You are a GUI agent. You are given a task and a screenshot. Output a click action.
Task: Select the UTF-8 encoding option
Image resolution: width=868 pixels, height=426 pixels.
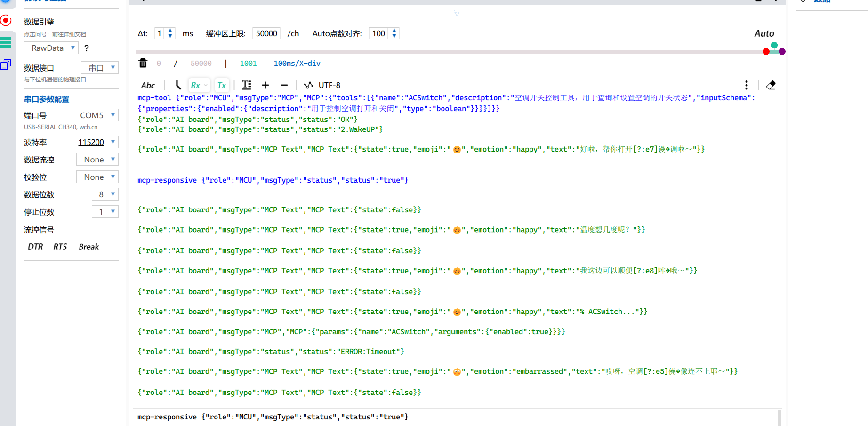(329, 85)
